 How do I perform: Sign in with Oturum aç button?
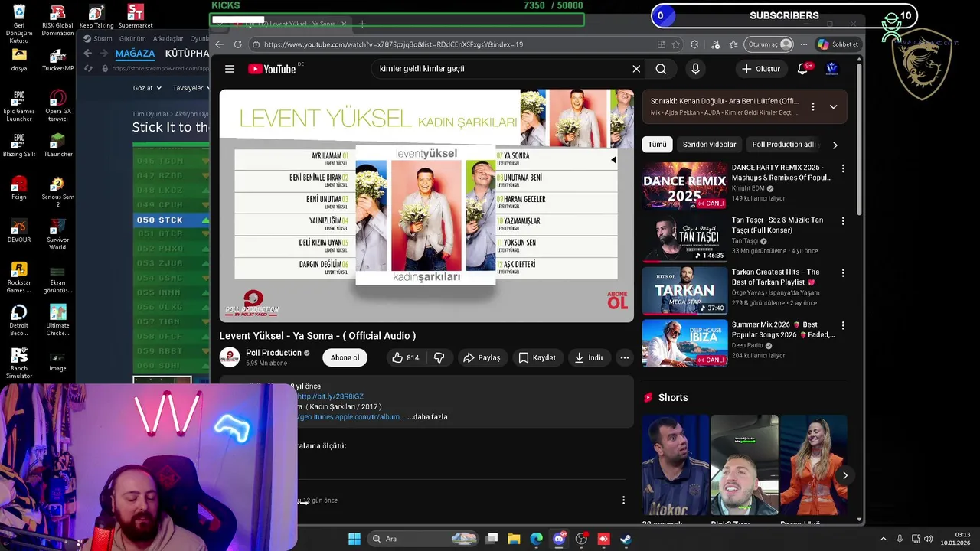pos(770,44)
